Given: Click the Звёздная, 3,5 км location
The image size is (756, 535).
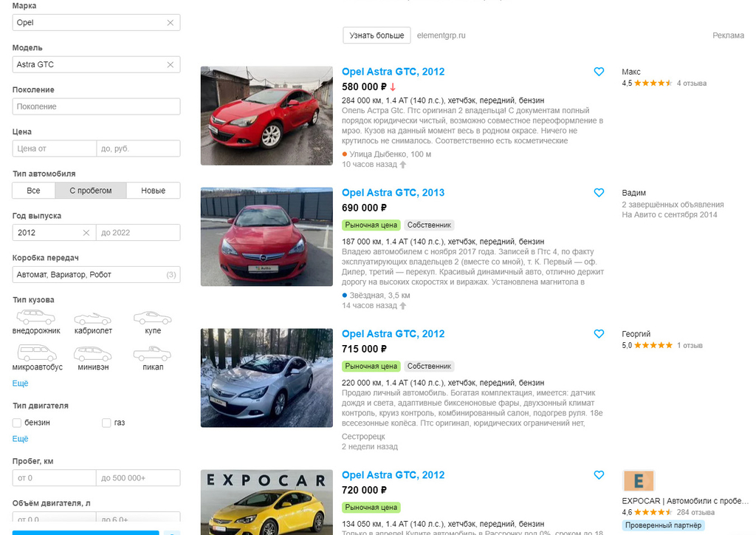Looking at the screenshot, I should click(x=379, y=296).
